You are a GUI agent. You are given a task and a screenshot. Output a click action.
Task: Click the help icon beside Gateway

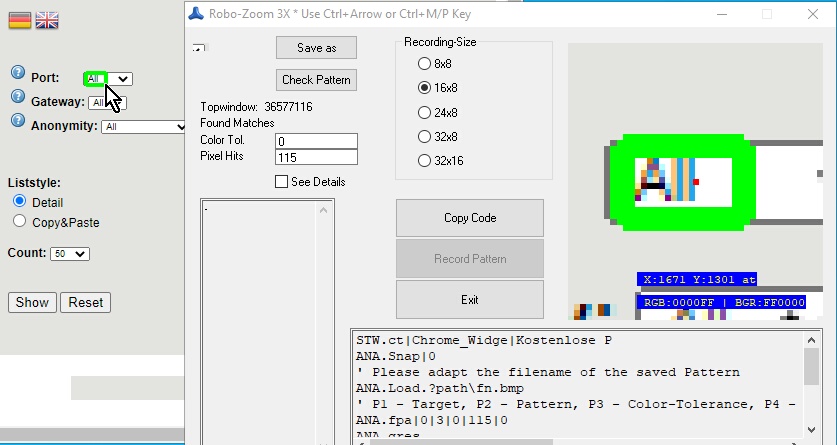coord(17,97)
